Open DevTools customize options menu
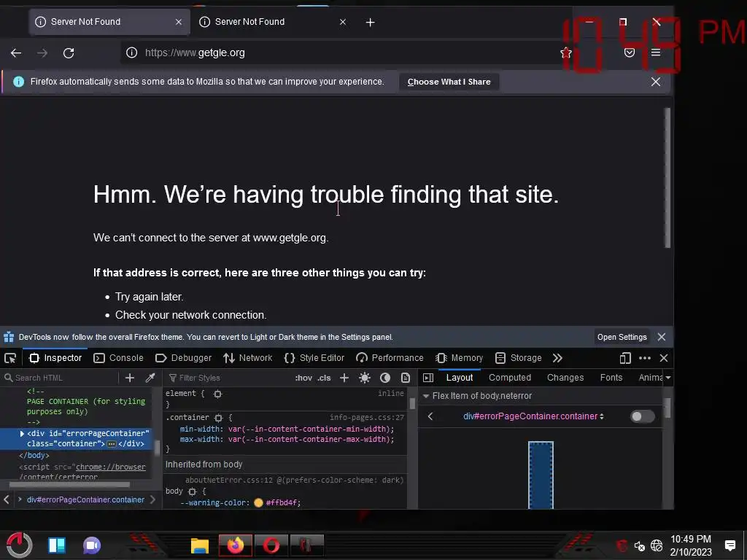This screenshot has height=560, width=747. pos(645,358)
